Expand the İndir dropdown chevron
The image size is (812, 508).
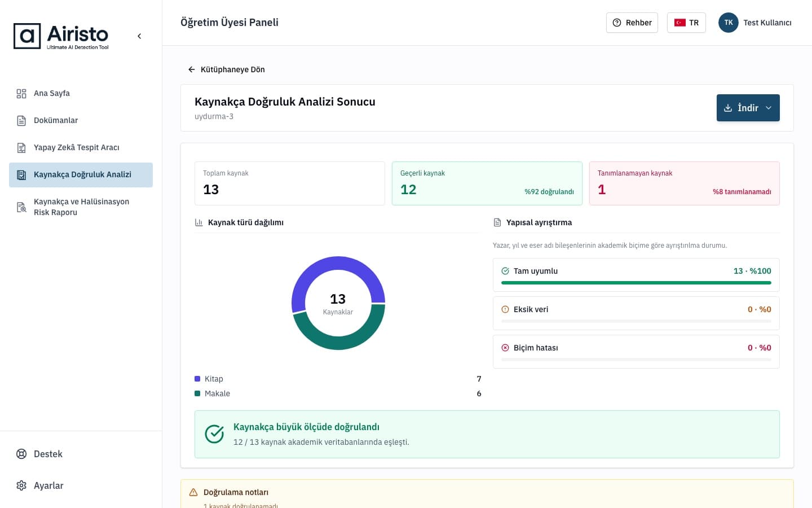769,108
